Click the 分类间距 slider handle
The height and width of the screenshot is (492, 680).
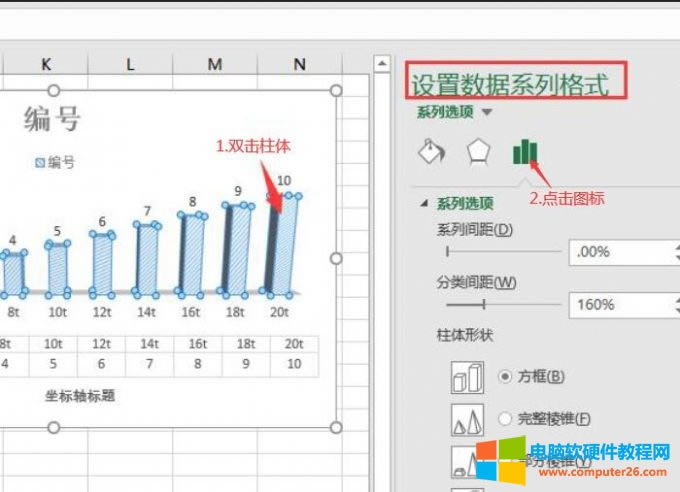[484, 304]
